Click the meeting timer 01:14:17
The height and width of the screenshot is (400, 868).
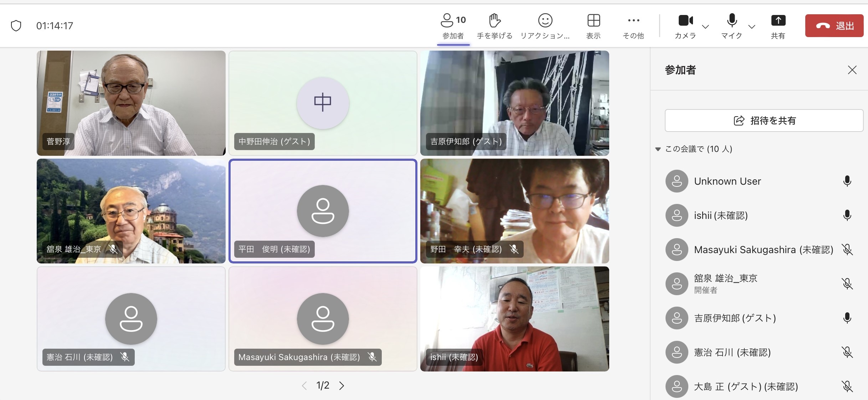click(55, 26)
